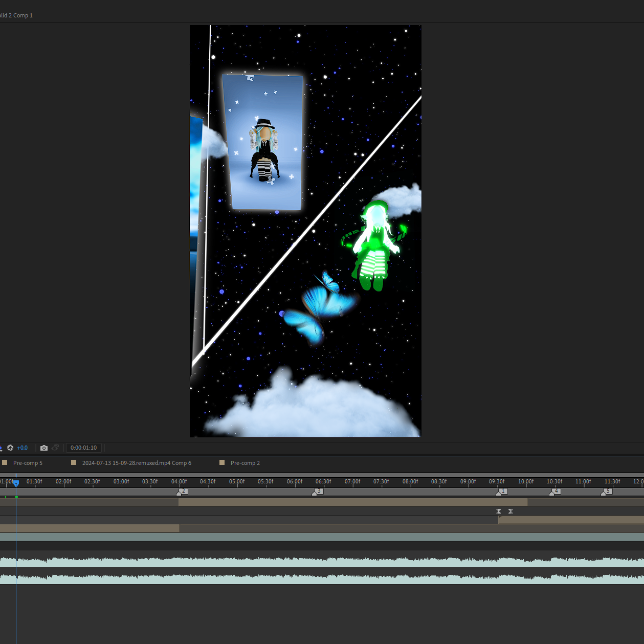This screenshot has width=644, height=644.
Task: Switch to the Pre-comp 2 timeline tab
Action: [x=245, y=463]
